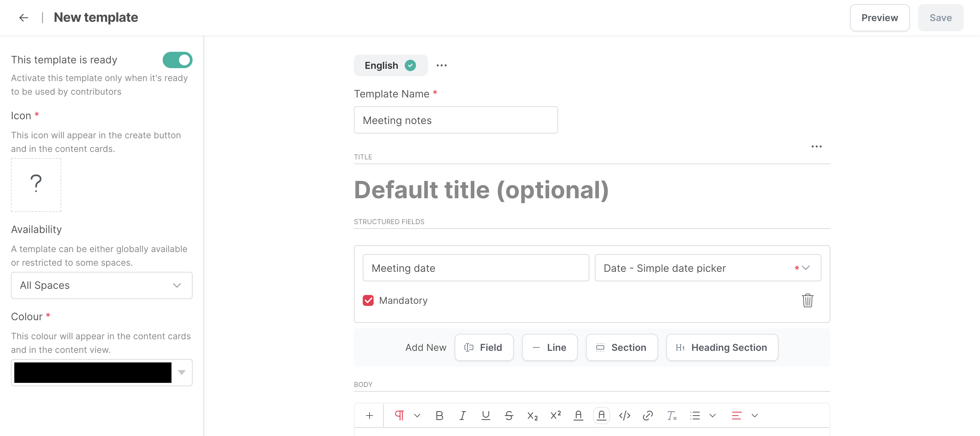Apply strikethrough formatting
This screenshot has height=436, width=980.
pos(509,416)
